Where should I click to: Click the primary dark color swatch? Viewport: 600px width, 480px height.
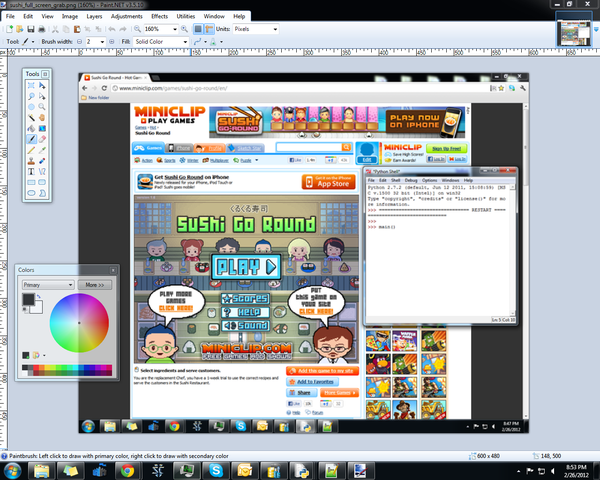(28, 299)
